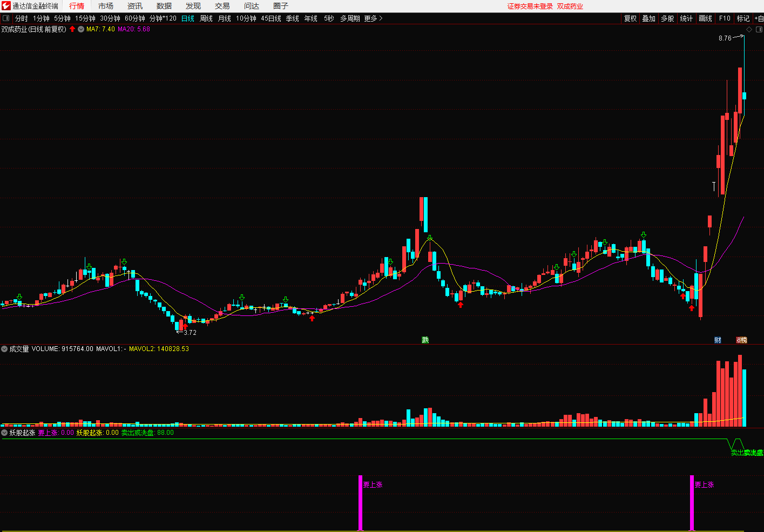Image resolution: width=764 pixels, height=532 pixels.
Task: Click the 统计 statistics button
Action: [x=687, y=18]
